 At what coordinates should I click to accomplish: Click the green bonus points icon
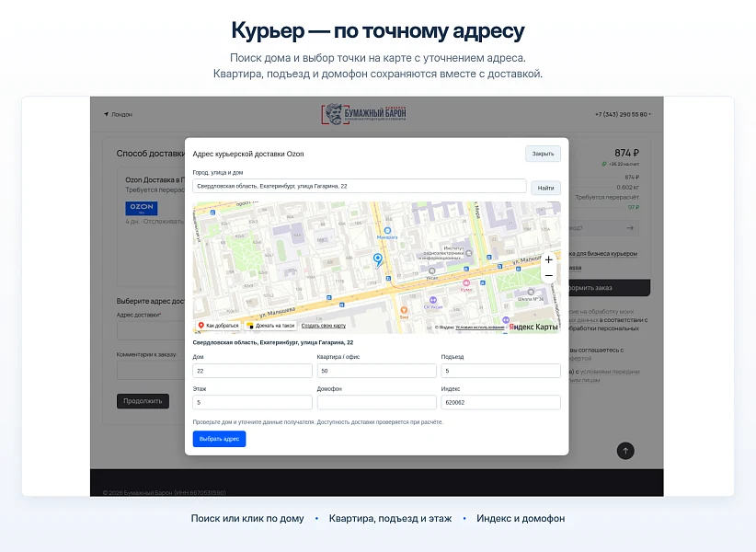(604, 164)
